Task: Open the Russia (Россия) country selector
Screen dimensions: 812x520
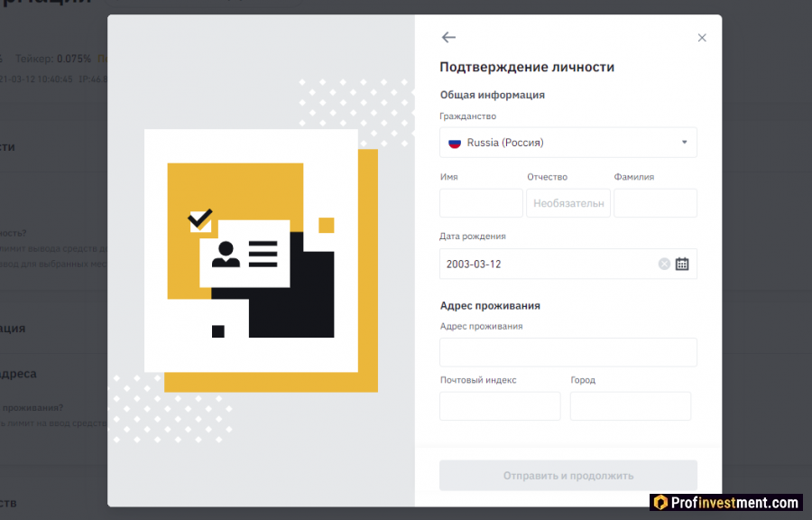Action: pos(568,143)
